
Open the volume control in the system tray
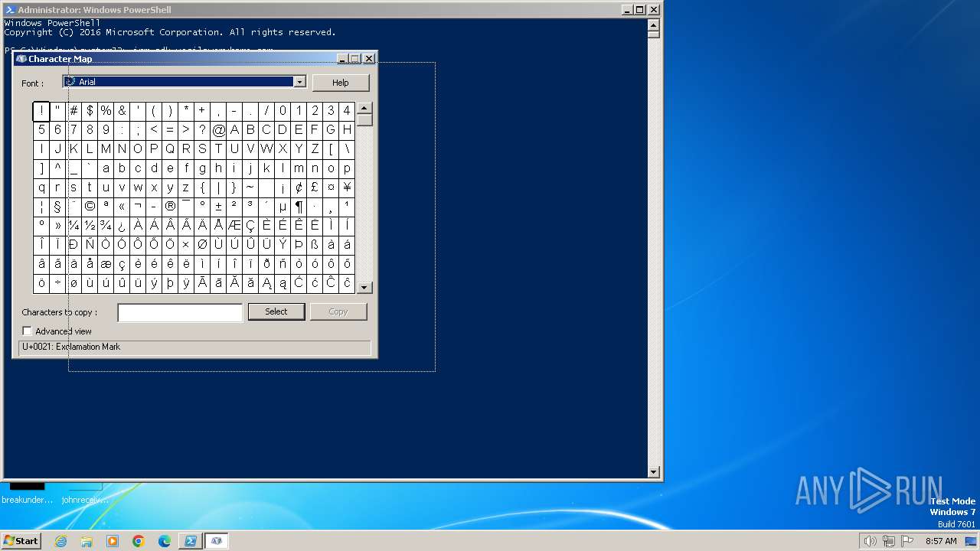click(x=870, y=541)
